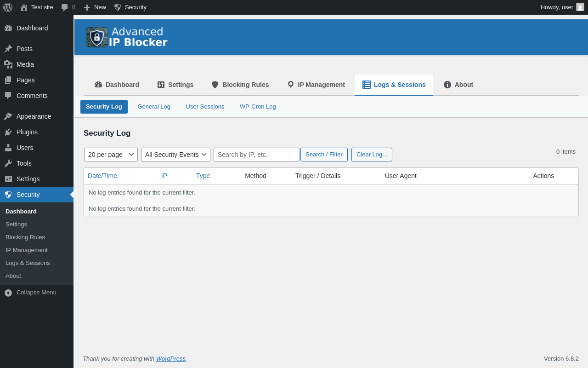Image resolution: width=588 pixels, height=368 pixels.
Task: Click the 0 items count text
Action: click(x=566, y=152)
